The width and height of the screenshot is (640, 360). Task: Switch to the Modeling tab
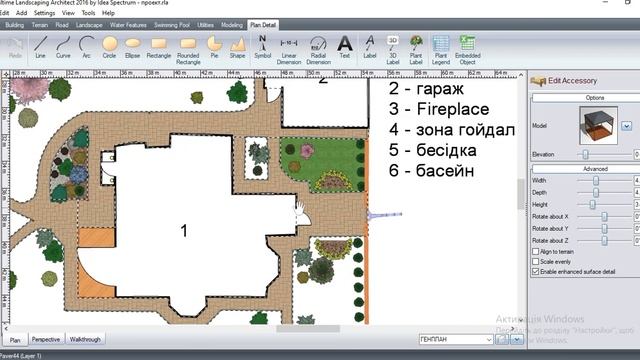click(232, 25)
